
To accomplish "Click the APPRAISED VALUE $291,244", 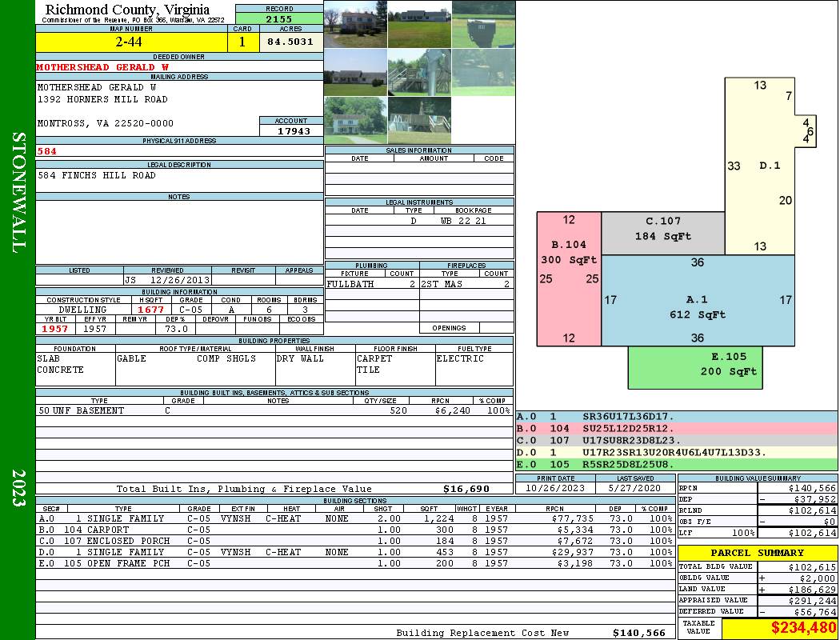I will [x=812, y=601].
